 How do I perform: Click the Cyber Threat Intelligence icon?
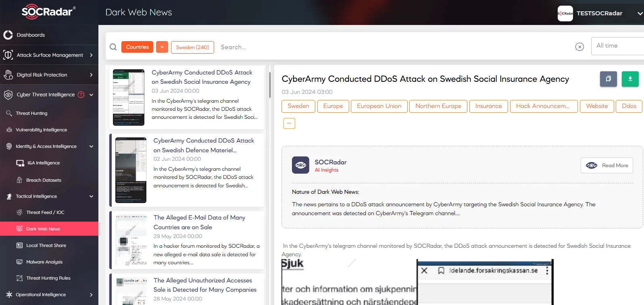click(x=8, y=95)
